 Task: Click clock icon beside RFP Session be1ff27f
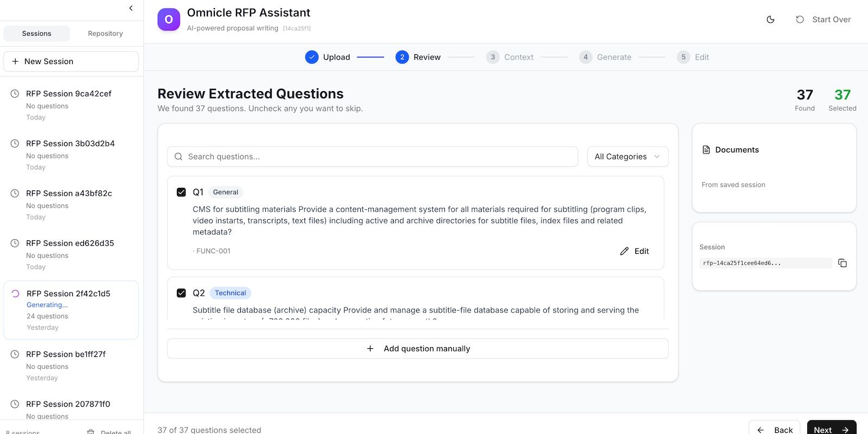click(15, 354)
